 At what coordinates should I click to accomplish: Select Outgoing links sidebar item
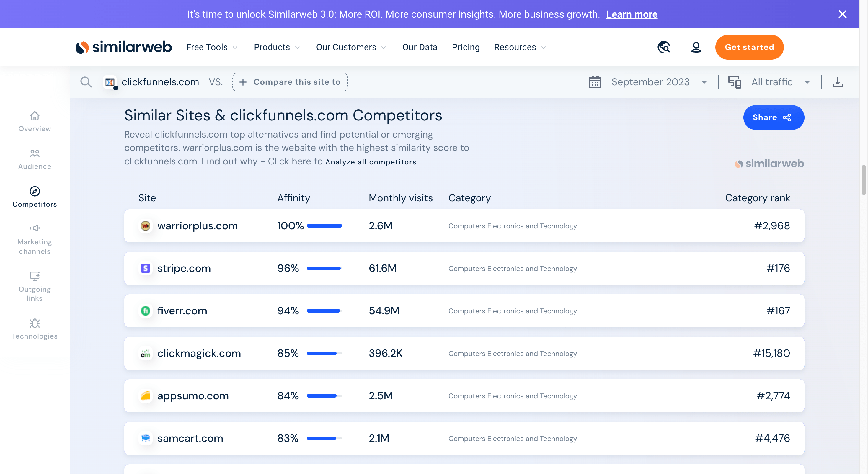coord(35,287)
